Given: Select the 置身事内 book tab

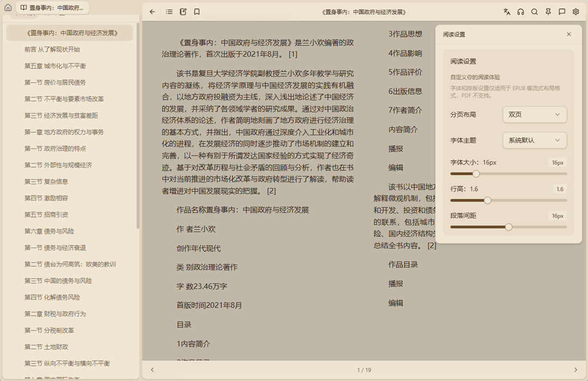Looking at the screenshot, I should [x=53, y=8].
